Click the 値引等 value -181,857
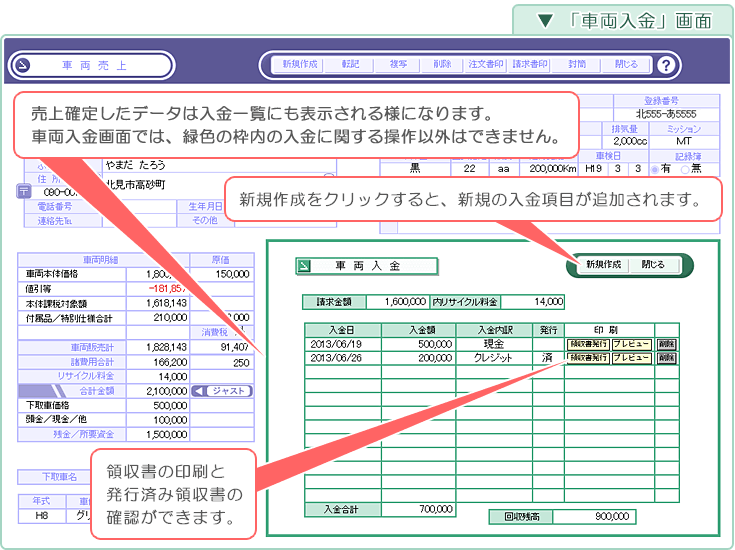Viewport: 735px width, 550px height. 158,289
